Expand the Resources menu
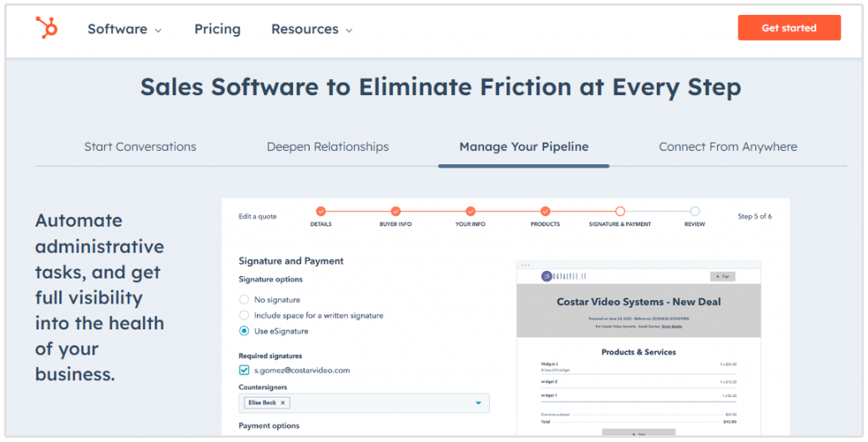This screenshot has width=868, height=442. (311, 29)
